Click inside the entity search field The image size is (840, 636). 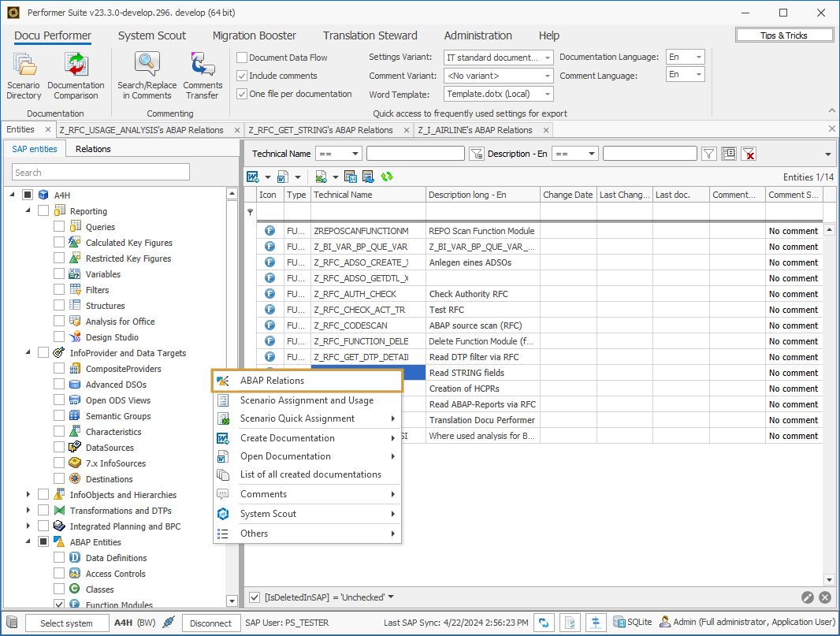click(101, 171)
